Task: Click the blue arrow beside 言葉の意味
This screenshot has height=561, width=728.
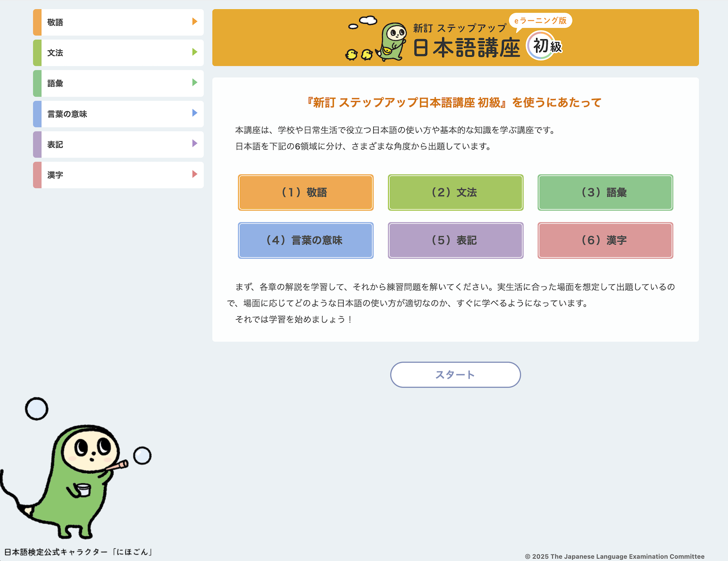Action: click(x=195, y=113)
